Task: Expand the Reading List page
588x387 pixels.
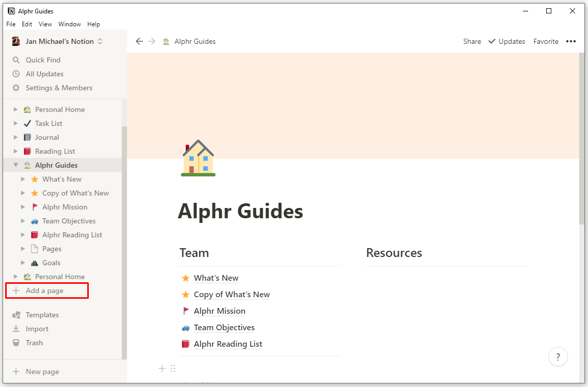Action: point(15,151)
